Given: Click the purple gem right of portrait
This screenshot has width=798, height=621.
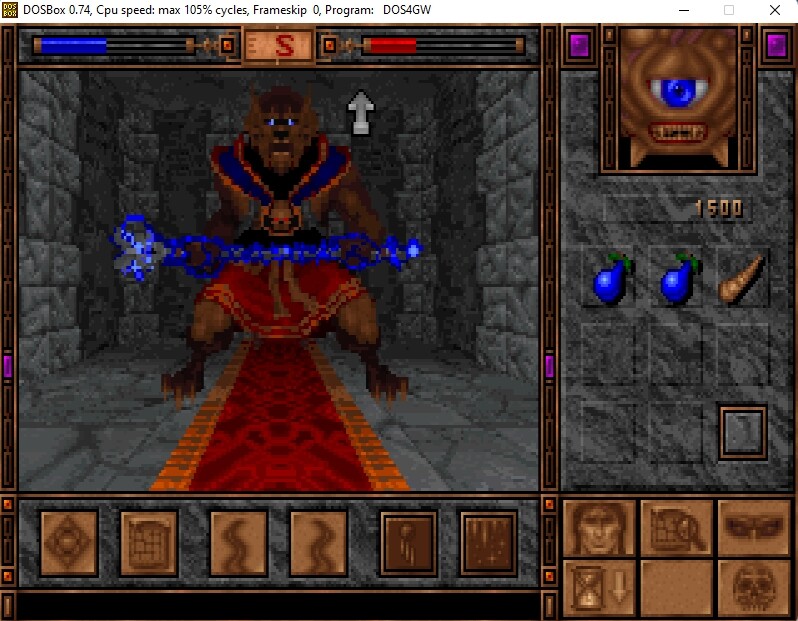Looking at the screenshot, I should (x=776, y=45).
